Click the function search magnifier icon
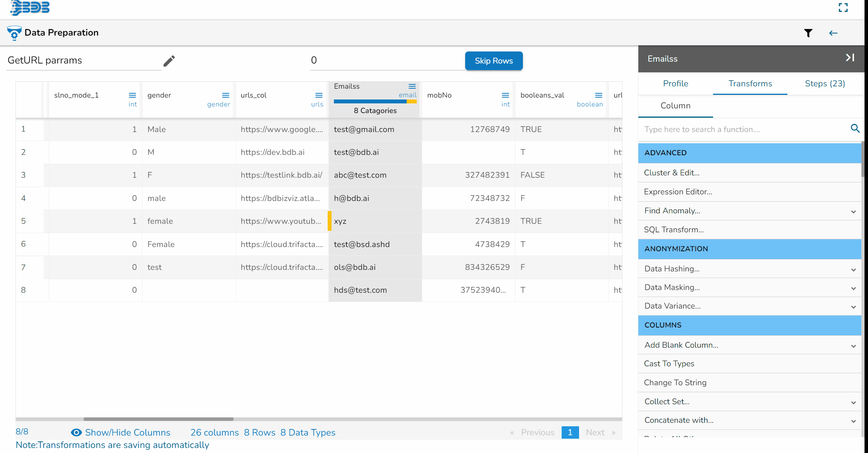The height and width of the screenshot is (453, 868). tap(855, 129)
